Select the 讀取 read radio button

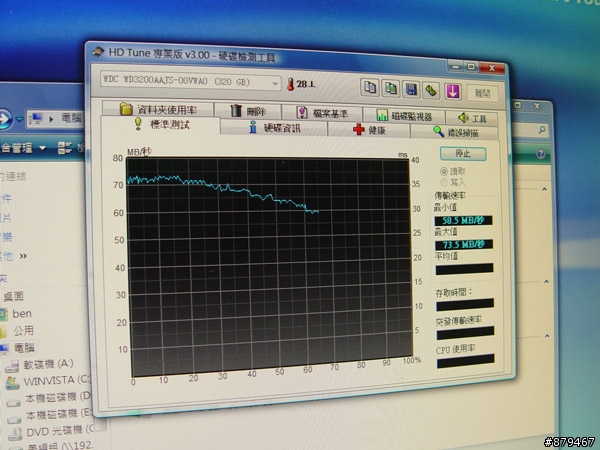[x=444, y=171]
